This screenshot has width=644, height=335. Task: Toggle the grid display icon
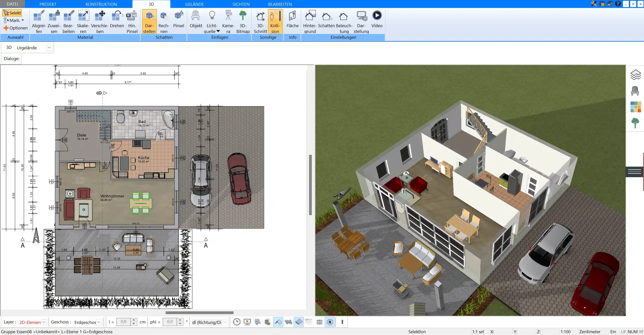point(319,322)
